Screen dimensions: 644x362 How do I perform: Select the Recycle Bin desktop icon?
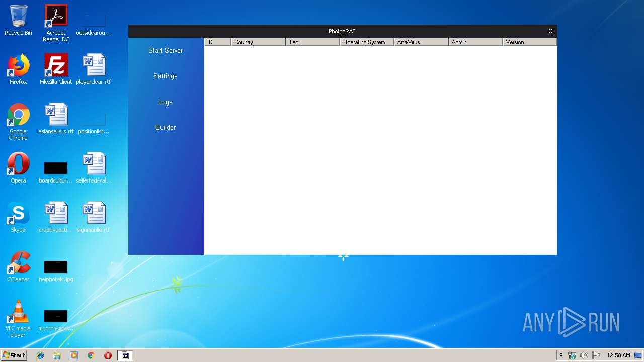click(x=18, y=20)
